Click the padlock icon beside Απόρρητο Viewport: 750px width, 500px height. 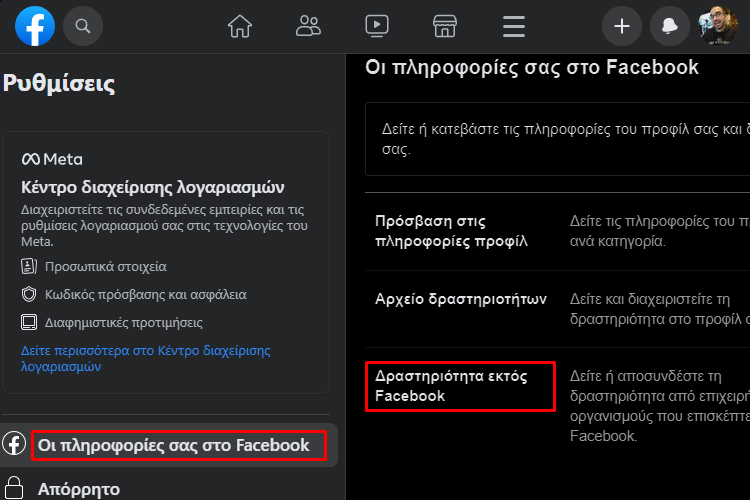coord(14,488)
